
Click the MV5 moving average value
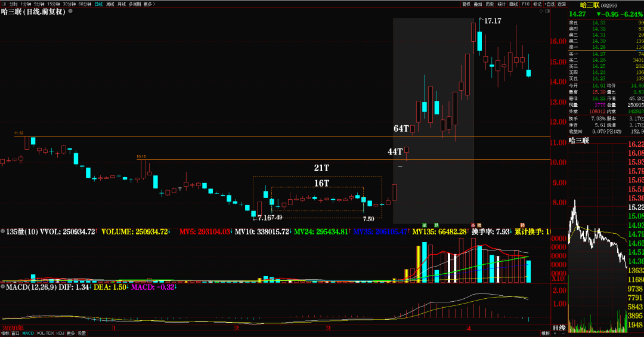coord(205,232)
